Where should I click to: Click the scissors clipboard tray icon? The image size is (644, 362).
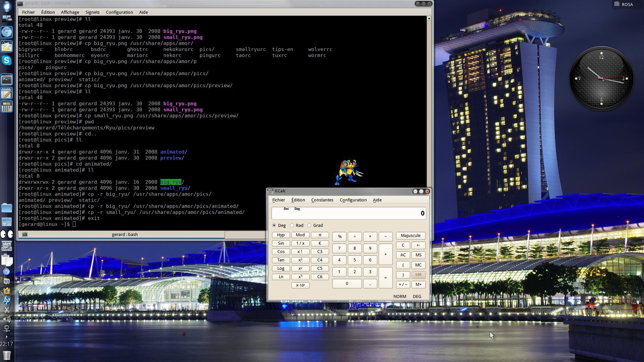click(x=7, y=309)
